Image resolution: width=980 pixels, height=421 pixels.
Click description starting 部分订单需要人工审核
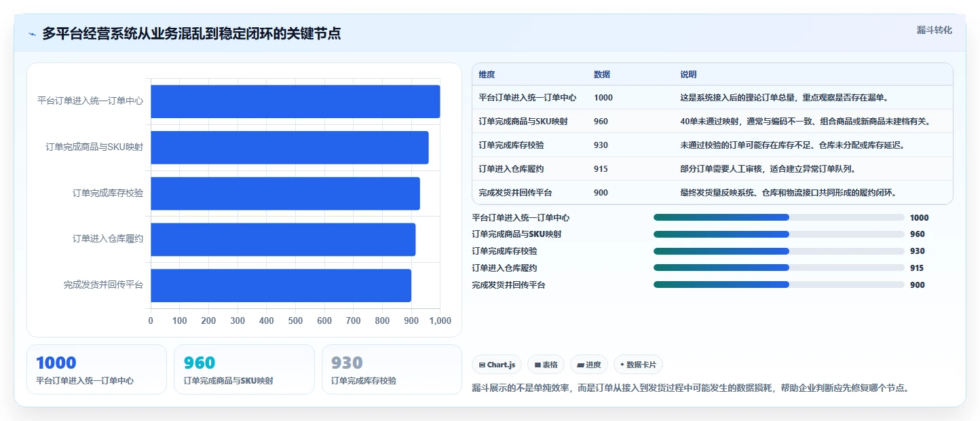click(768, 169)
